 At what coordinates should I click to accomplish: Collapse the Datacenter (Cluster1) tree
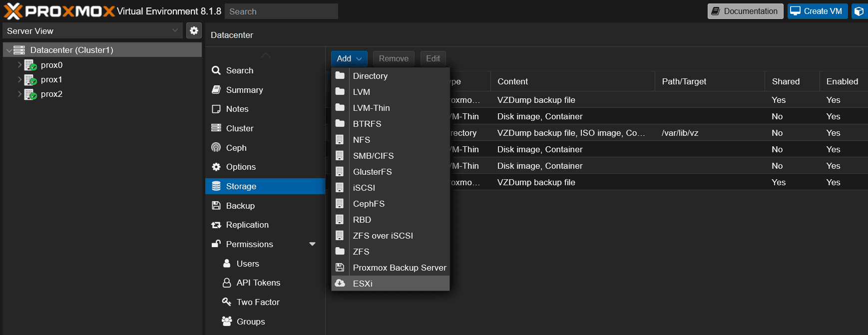click(9, 50)
